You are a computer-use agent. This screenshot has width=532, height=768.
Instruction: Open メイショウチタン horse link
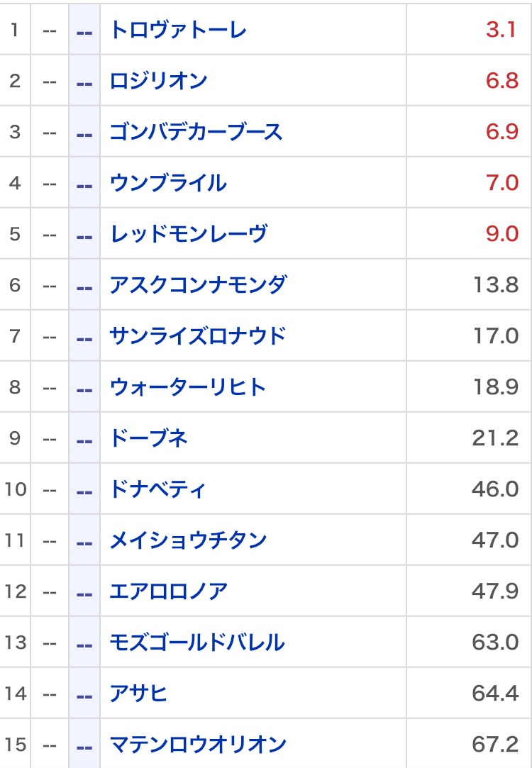[x=188, y=540]
